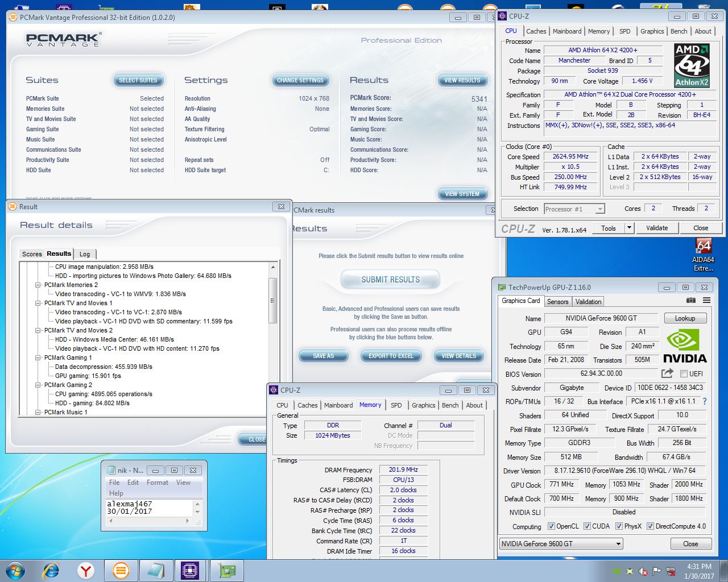The image size is (728, 582).
Task: Click the Result details scroll up arrow
Action: 273,267
